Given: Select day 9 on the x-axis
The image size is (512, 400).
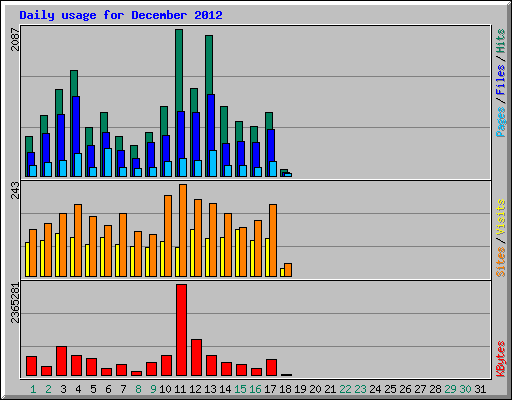Looking at the screenshot, I should click(x=153, y=389).
